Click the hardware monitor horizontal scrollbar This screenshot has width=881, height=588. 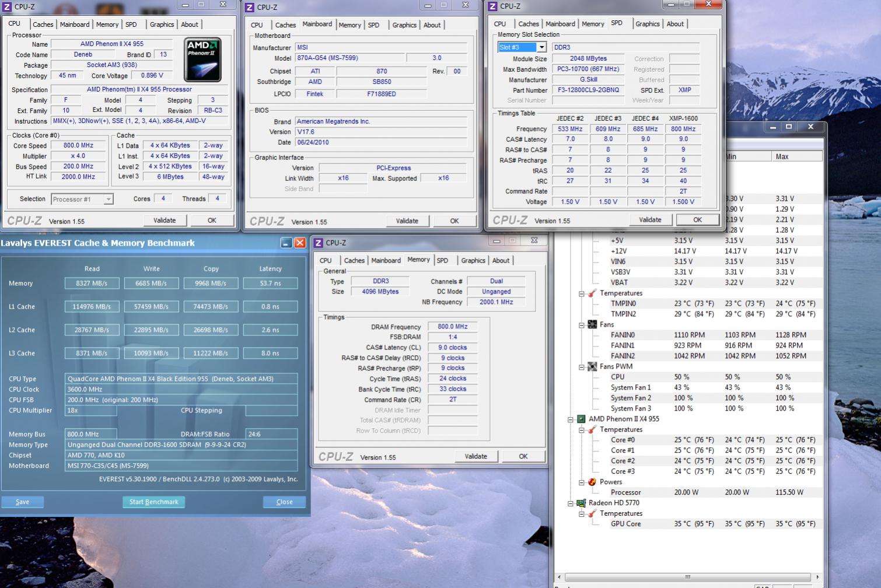[x=688, y=577]
